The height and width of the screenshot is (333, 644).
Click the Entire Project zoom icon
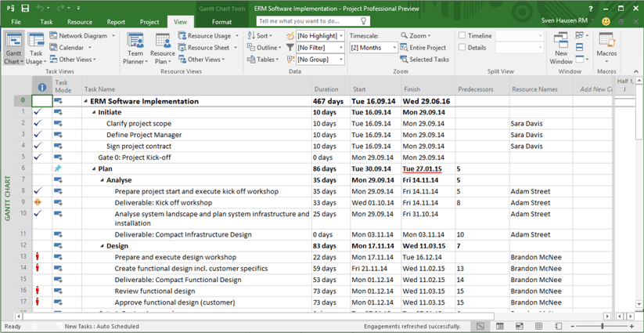click(405, 48)
